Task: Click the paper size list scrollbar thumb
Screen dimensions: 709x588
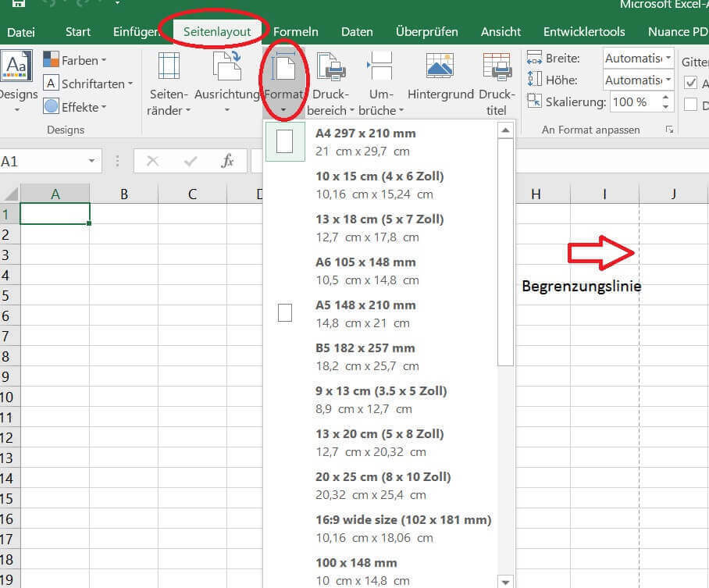Action: (505, 252)
